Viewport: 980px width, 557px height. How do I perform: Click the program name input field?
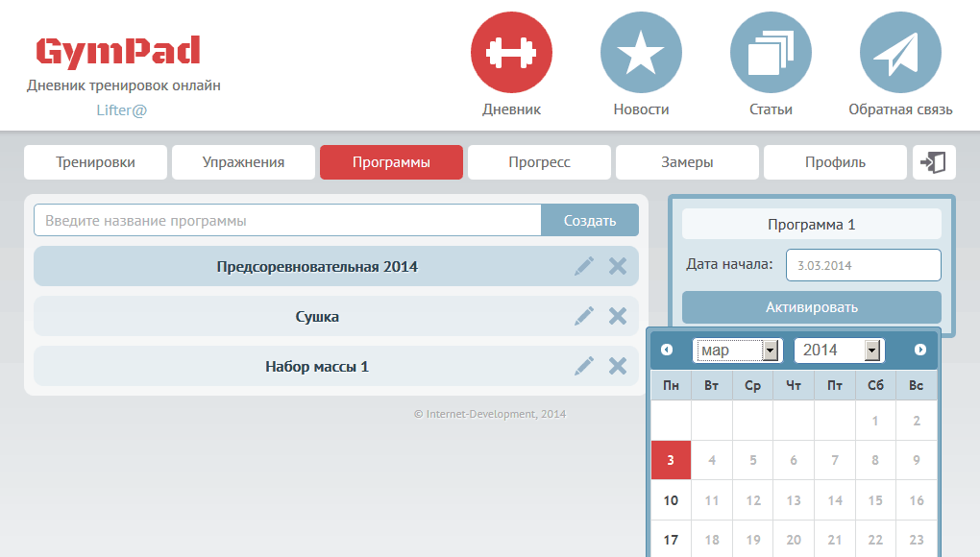[x=287, y=220]
